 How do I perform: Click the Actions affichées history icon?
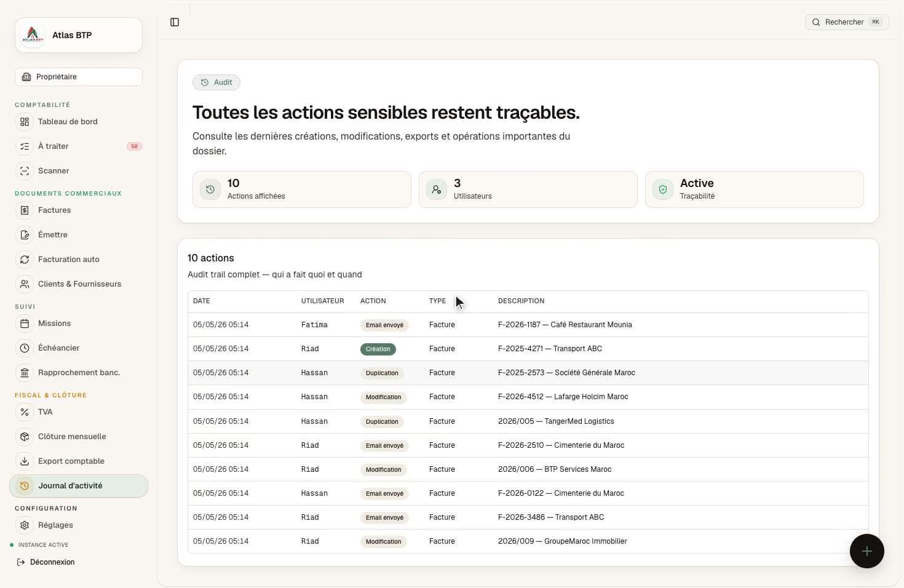[x=210, y=189]
